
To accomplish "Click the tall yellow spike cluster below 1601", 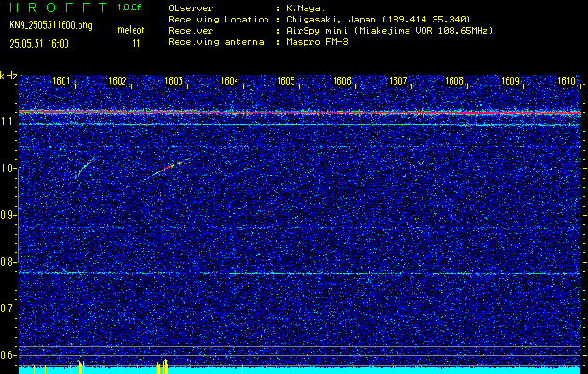I will point(81,367).
